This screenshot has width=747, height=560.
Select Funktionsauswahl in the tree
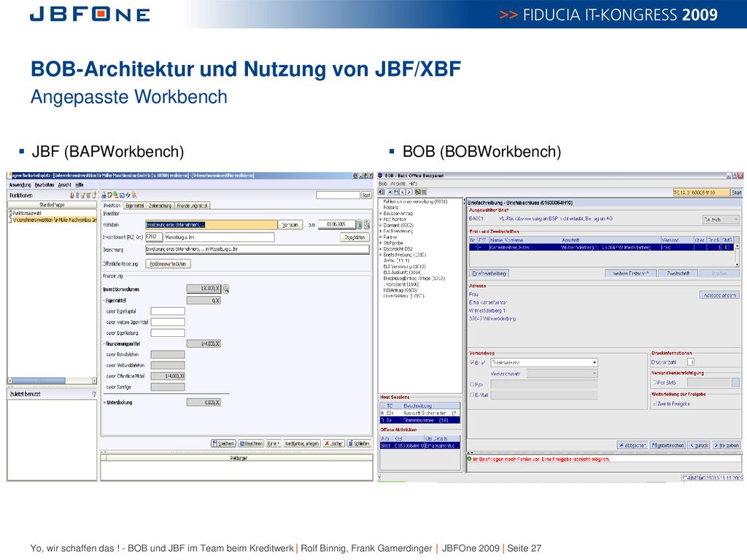(x=27, y=214)
